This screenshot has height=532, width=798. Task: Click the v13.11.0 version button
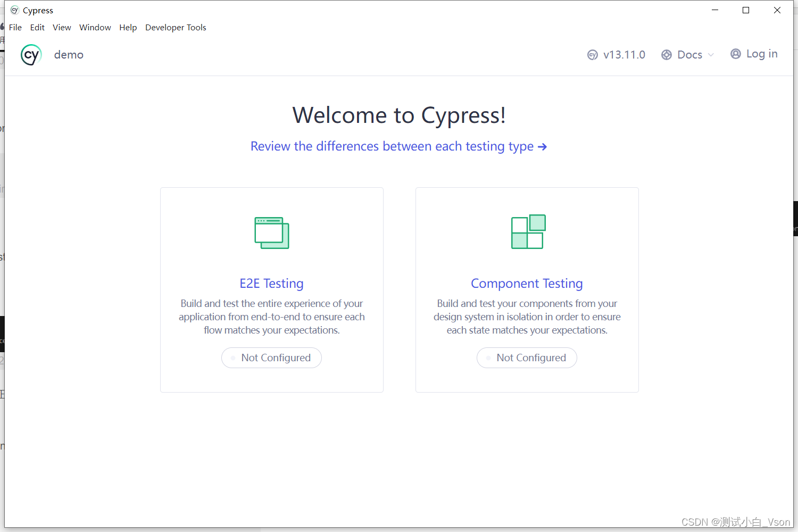pyautogui.click(x=616, y=55)
